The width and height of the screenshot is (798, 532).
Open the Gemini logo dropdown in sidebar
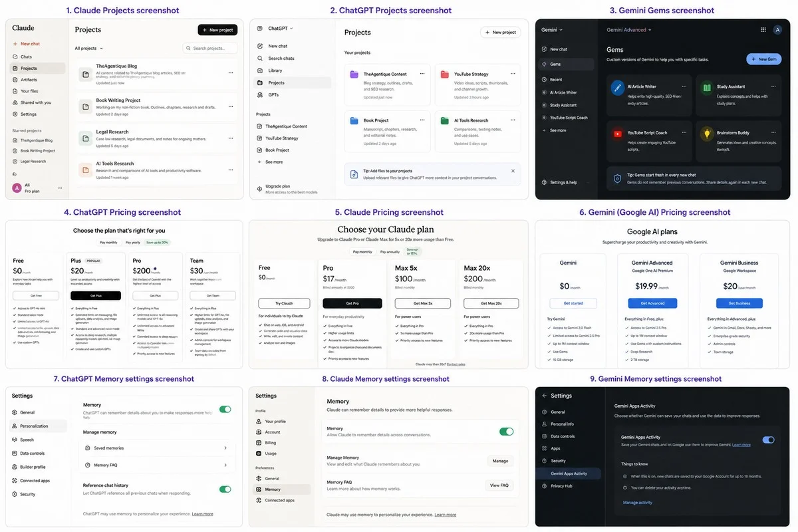pyautogui.click(x=552, y=30)
